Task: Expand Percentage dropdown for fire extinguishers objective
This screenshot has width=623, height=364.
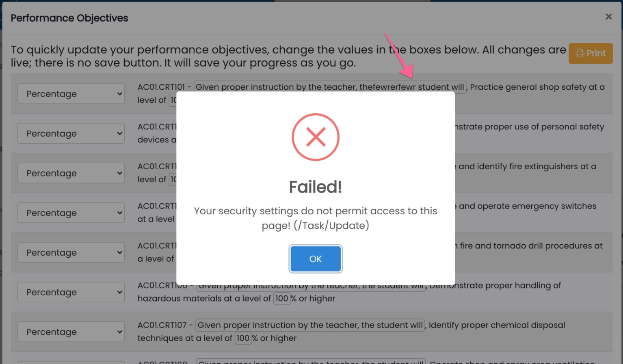Action: (71, 173)
